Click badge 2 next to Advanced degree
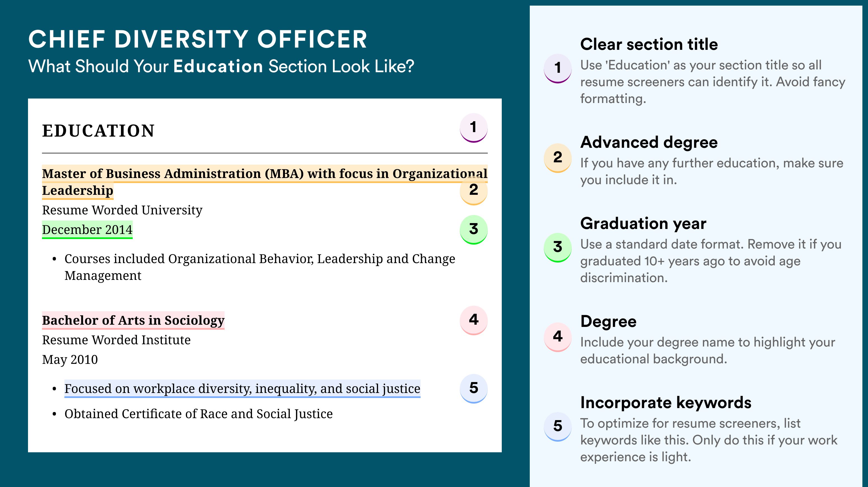The height and width of the screenshot is (487, 868). [x=558, y=158]
